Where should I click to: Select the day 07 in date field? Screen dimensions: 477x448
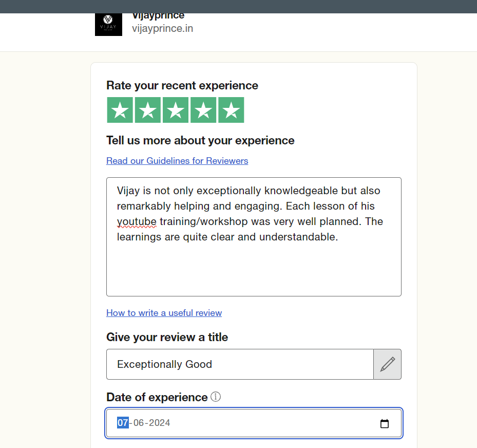tap(123, 423)
